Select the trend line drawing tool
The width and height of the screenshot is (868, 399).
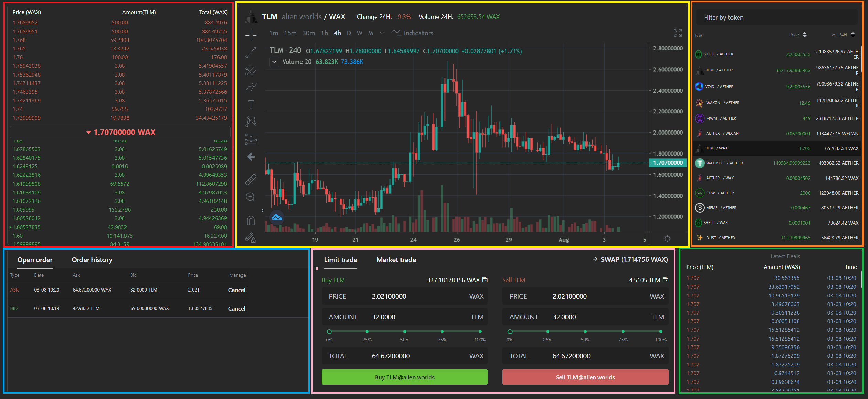[x=251, y=53]
